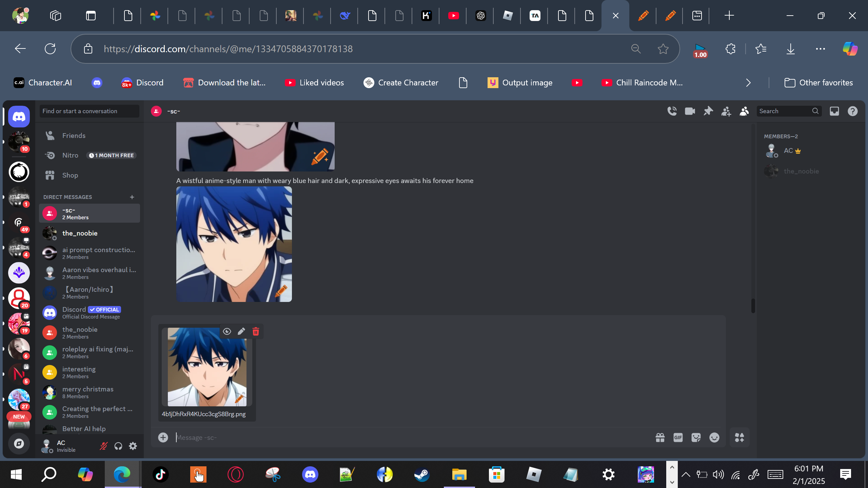Remove the attached png file
Screen dimensions: 868x488
[256, 331]
